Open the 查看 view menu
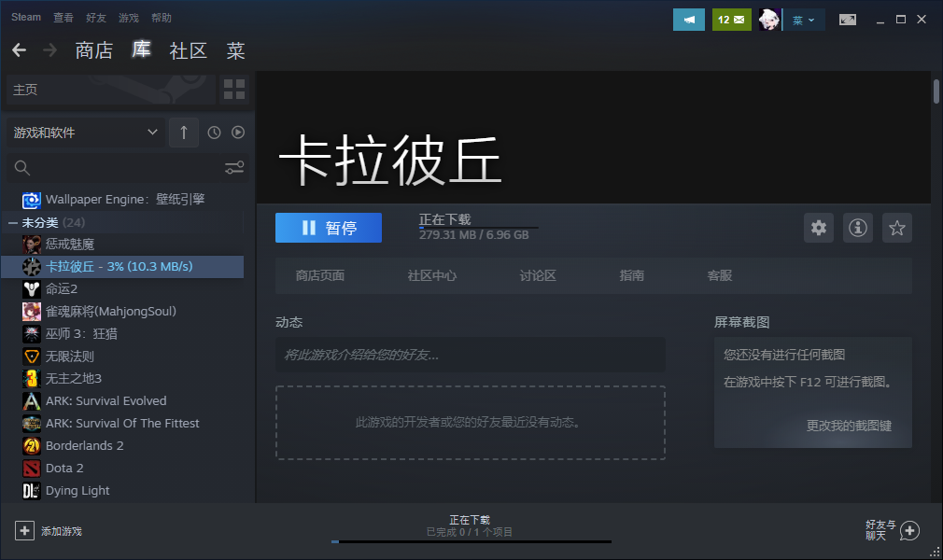Image resolution: width=943 pixels, height=560 pixels. (x=63, y=18)
